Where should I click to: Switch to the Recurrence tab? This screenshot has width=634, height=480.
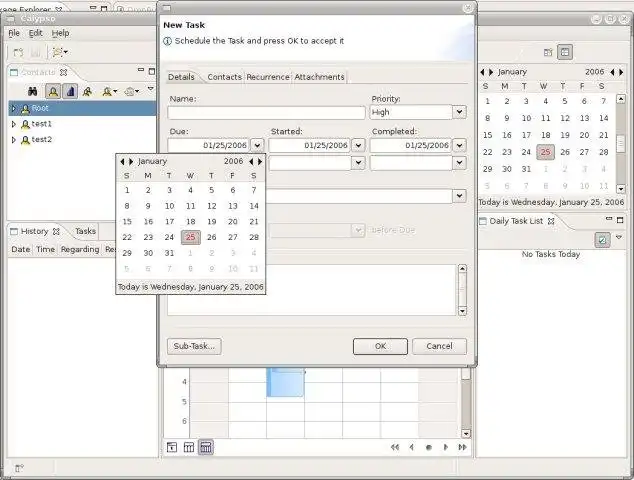[268, 77]
